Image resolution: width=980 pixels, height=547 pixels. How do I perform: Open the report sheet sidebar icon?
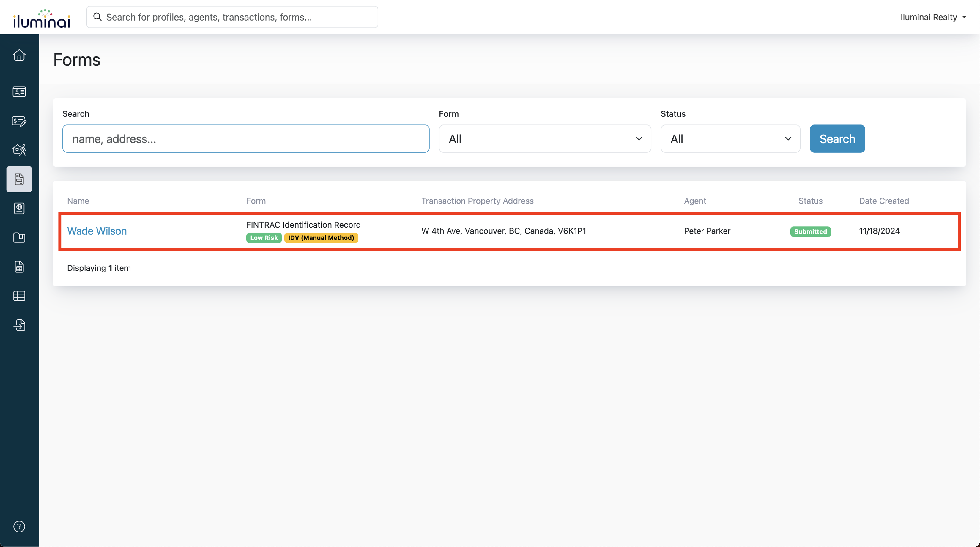19,266
